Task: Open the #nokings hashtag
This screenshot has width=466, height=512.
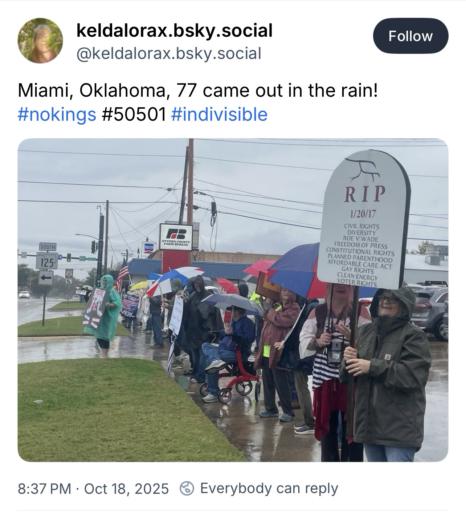Action: (x=57, y=114)
